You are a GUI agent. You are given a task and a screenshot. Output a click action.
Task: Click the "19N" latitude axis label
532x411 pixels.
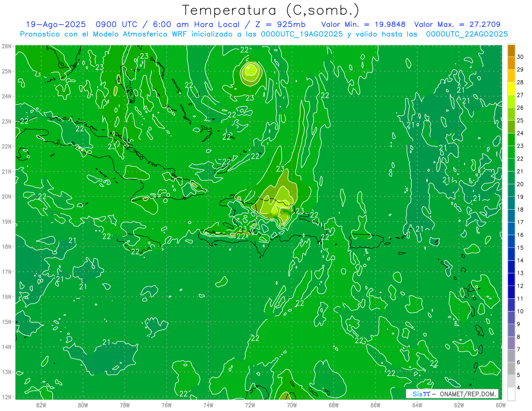coord(7,222)
